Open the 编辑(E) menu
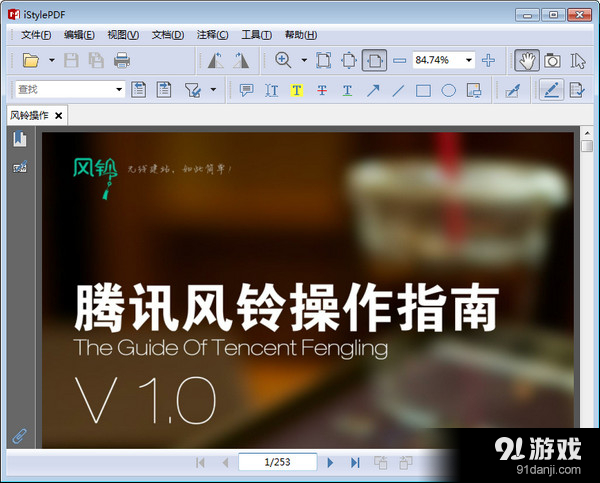This screenshot has height=483, width=600. tap(79, 35)
